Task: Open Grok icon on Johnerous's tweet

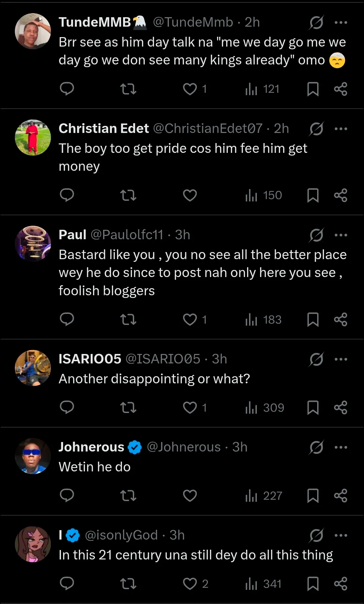Action: [316, 447]
